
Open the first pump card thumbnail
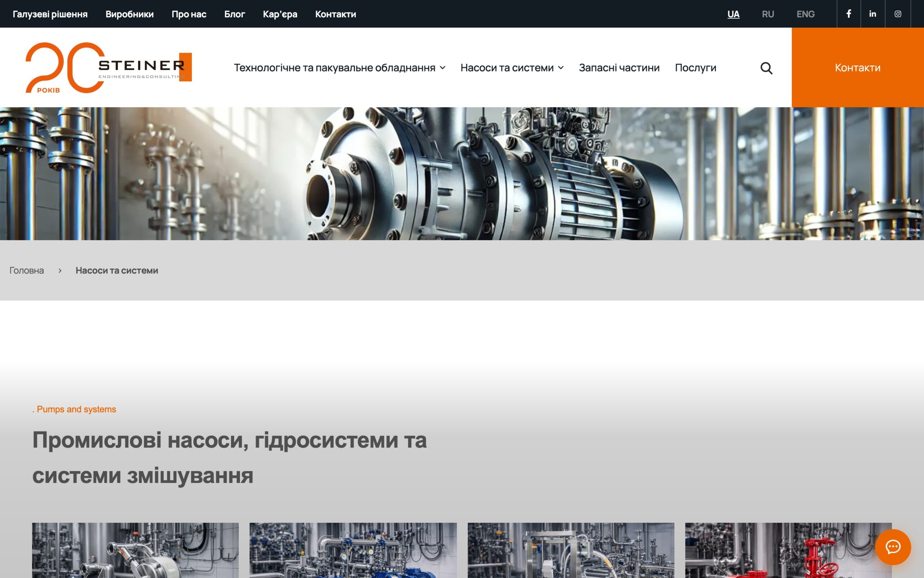pyautogui.click(x=135, y=551)
